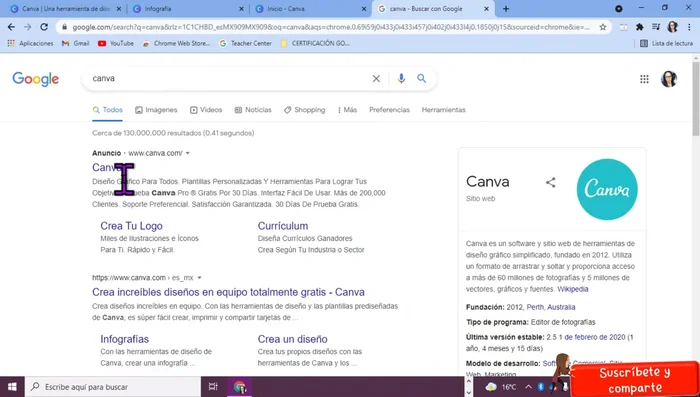Click the Windows taskbar search box

coord(112,387)
